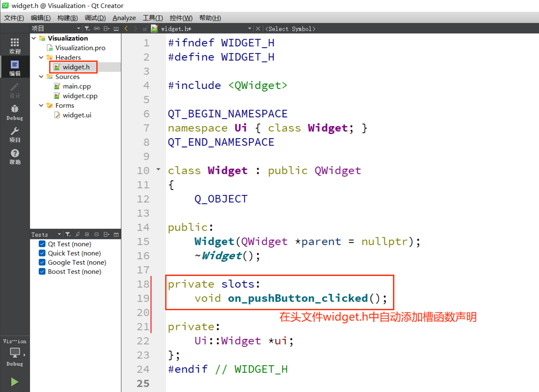The height and width of the screenshot is (392, 539).
Task: Go back in editor navigation history
Action: pos(126,28)
